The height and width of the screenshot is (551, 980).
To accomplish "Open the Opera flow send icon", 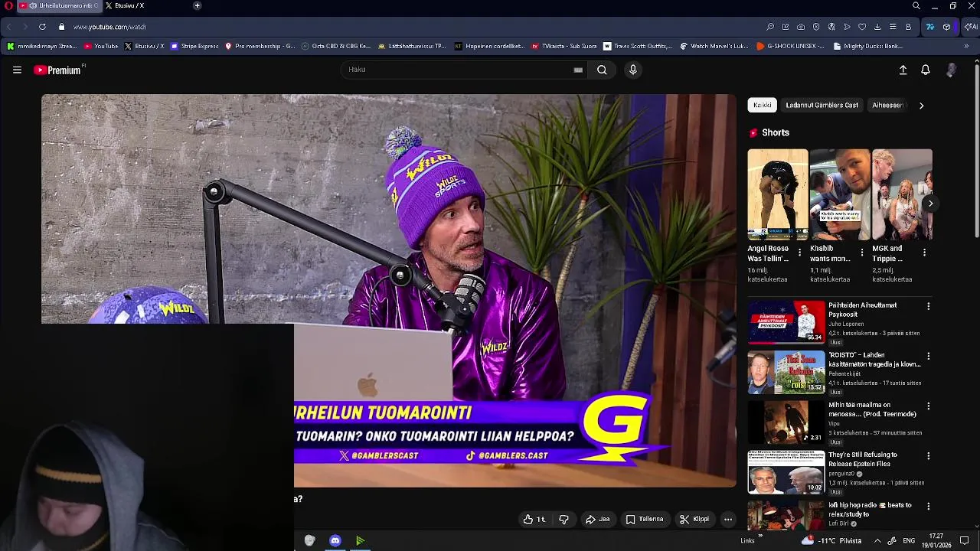I will pyautogui.click(x=847, y=27).
